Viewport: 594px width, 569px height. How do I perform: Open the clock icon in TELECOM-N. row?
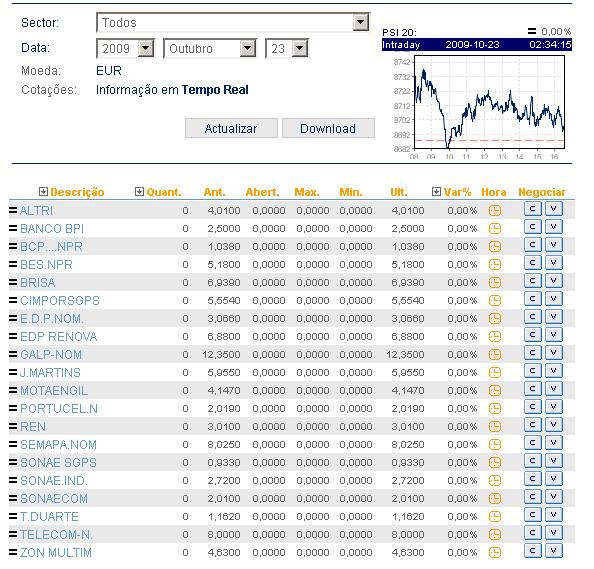[495, 534]
